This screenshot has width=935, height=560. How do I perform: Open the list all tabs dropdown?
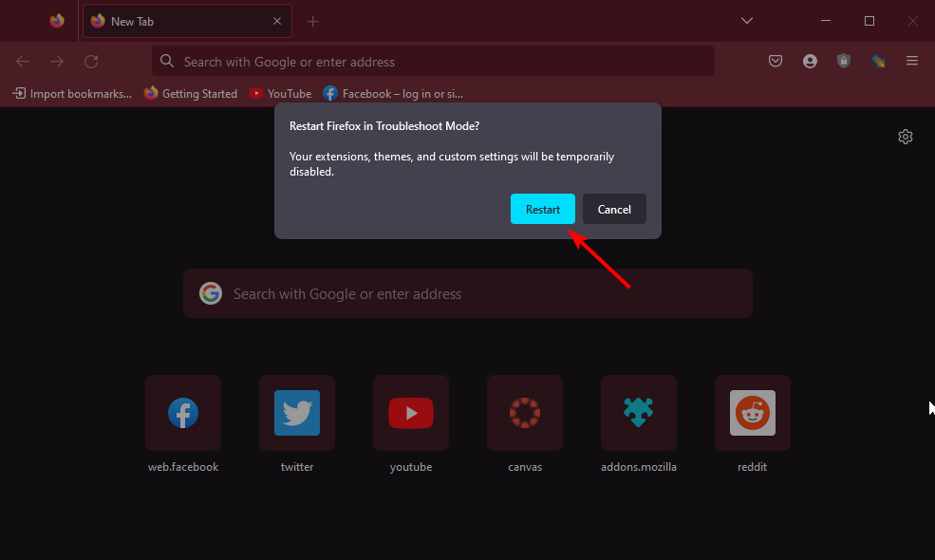point(746,21)
